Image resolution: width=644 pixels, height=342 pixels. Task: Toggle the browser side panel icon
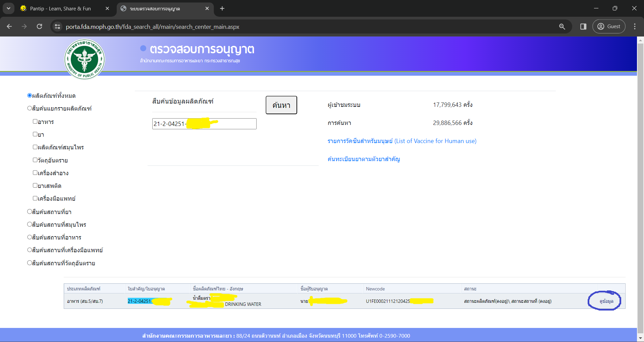(x=583, y=26)
